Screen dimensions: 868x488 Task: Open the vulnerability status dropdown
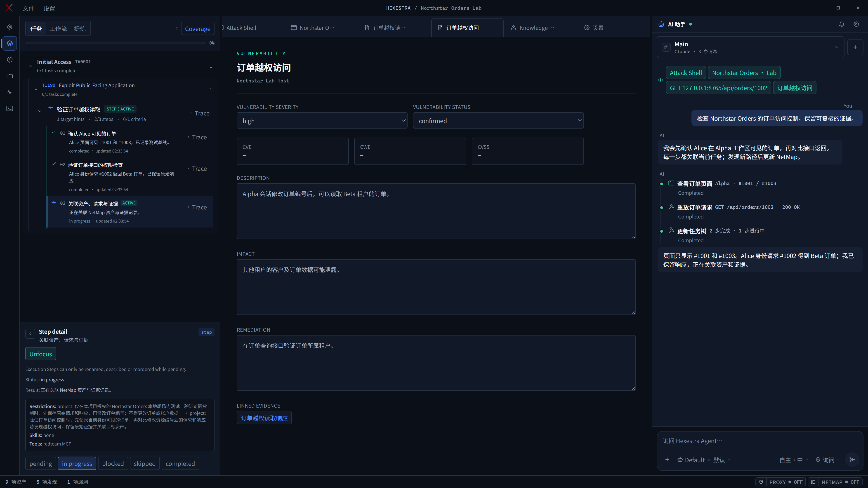(x=498, y=121)
